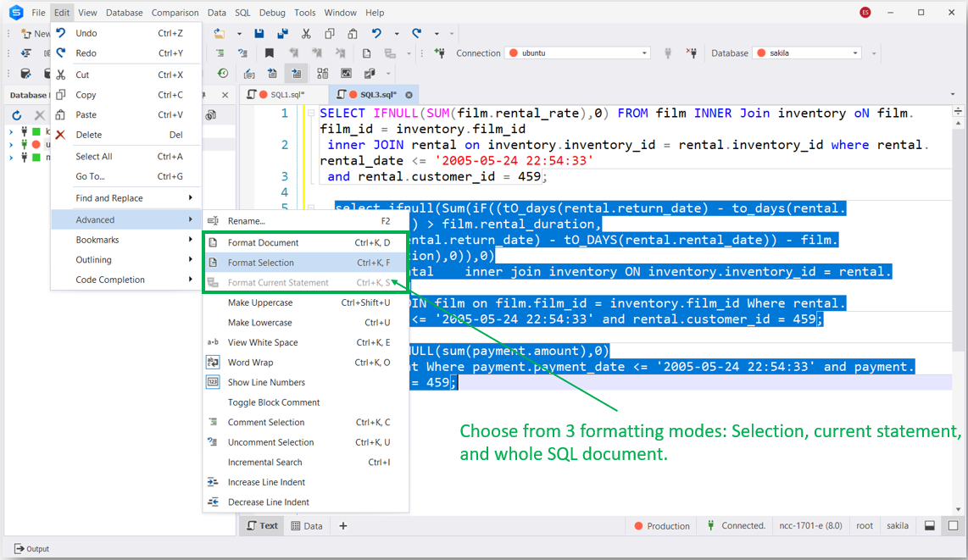
Task: Choose Format Selection from the submenu
Action: pyautogui.click(x=260, y=263)
